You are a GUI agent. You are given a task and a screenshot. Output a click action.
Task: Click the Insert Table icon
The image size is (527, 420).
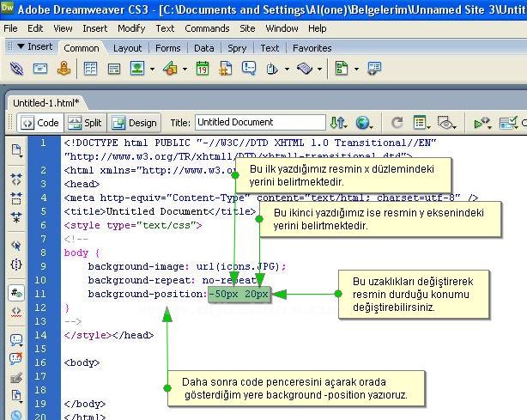click(90, 69)
